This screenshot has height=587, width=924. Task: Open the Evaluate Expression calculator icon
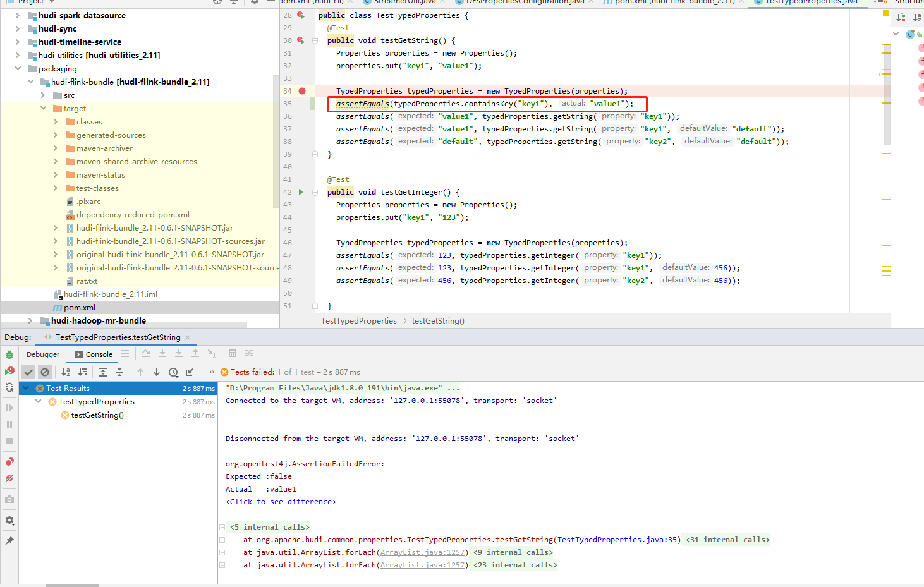pyautogui.click(x=233, y=353)
